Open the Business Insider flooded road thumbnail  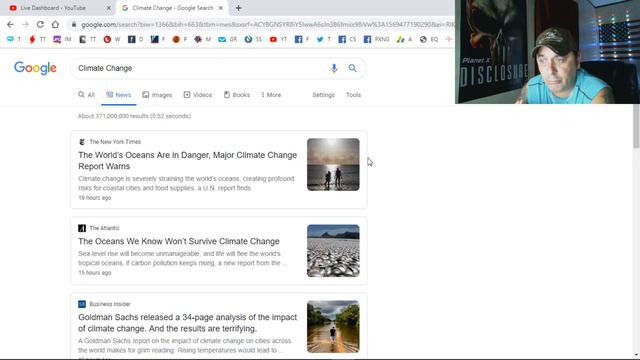(x=333, y=327)
